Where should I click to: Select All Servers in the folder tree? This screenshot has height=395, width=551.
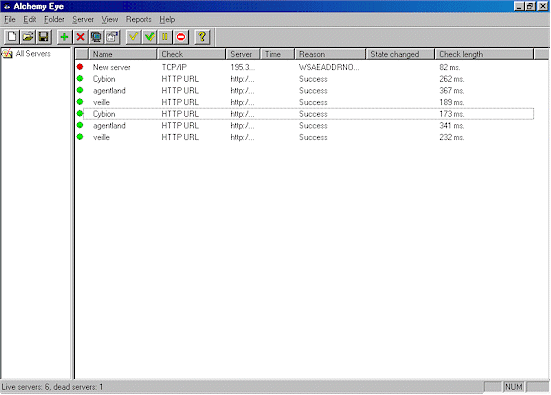pyautogui.click(x=33, y=53)
